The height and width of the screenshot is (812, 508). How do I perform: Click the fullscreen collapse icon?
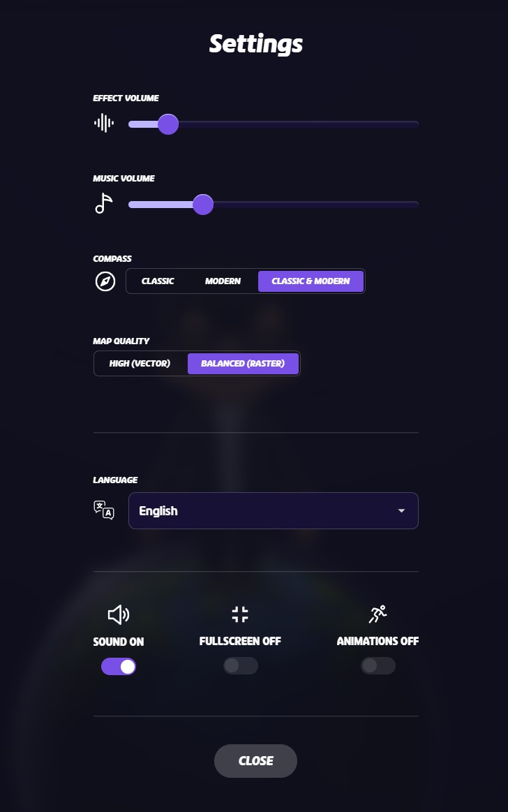240,614
